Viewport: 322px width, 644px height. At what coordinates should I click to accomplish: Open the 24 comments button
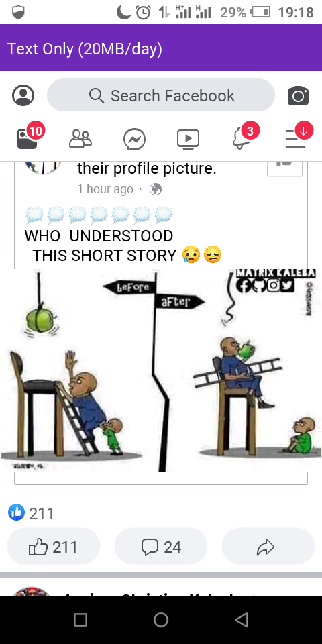pyautogui.click(x=161, y=547)
